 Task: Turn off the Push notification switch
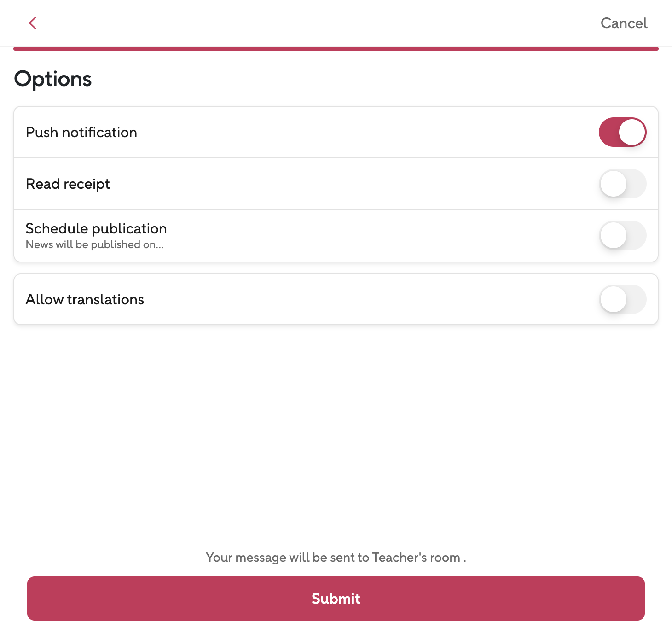pos(622,133)
